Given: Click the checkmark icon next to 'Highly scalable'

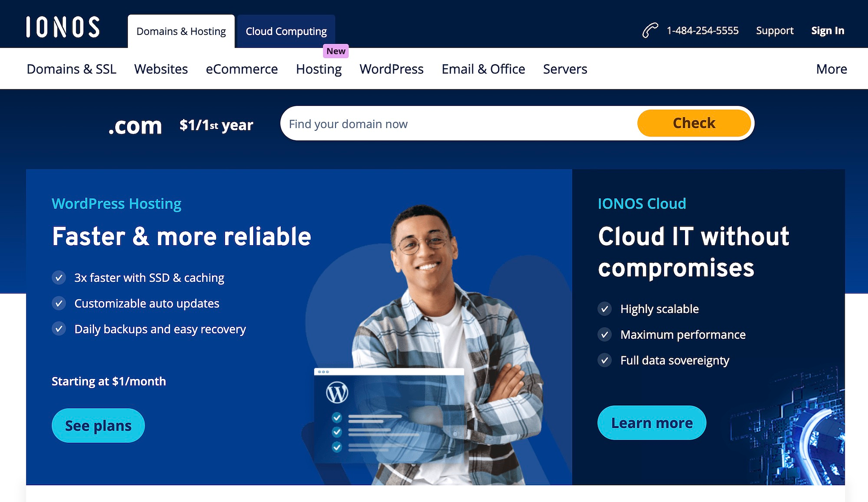Looking at the screenshot, I should (x=606, y=309).
